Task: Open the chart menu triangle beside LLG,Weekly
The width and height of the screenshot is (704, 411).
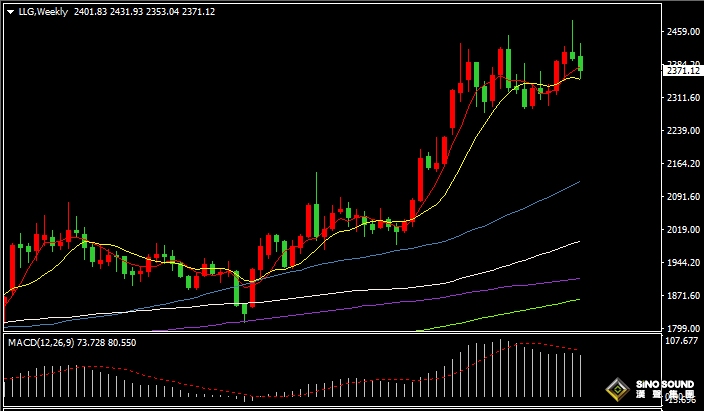Action: coord(10,11)
